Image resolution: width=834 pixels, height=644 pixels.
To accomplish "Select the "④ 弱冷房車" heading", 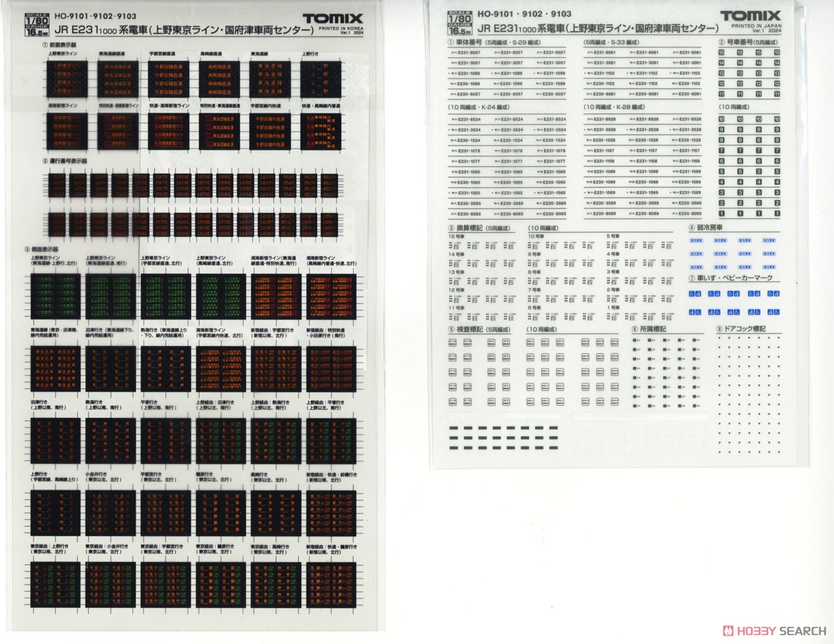I will [x=705, y=227].
